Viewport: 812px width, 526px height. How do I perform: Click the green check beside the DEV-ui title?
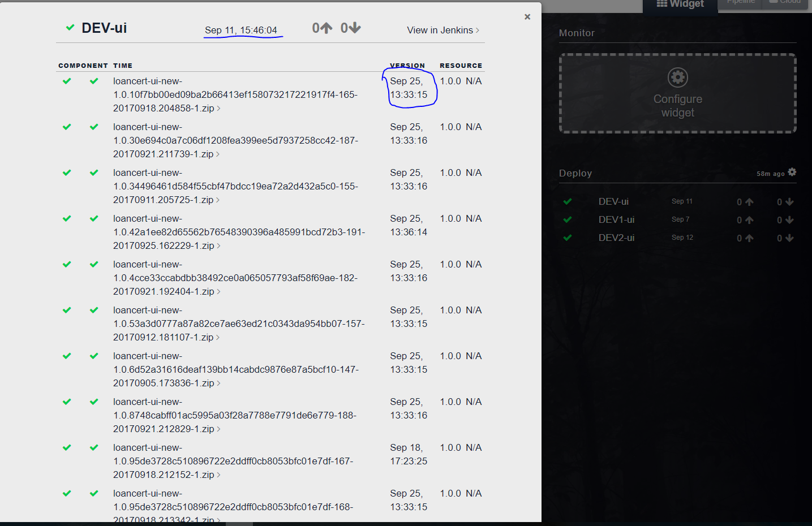coord(70,27)
